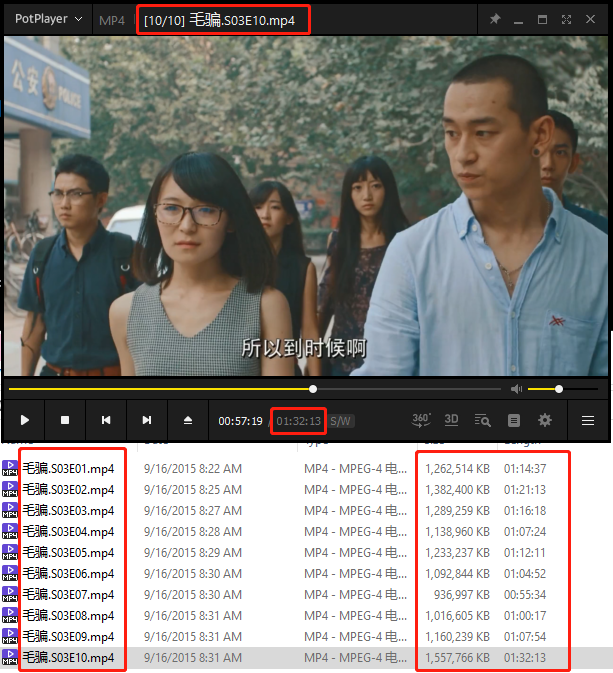Screen dimensions: 613x673
Task: Select file 毛骗.S03E09.mp4 in list
Action: [68, 637]
